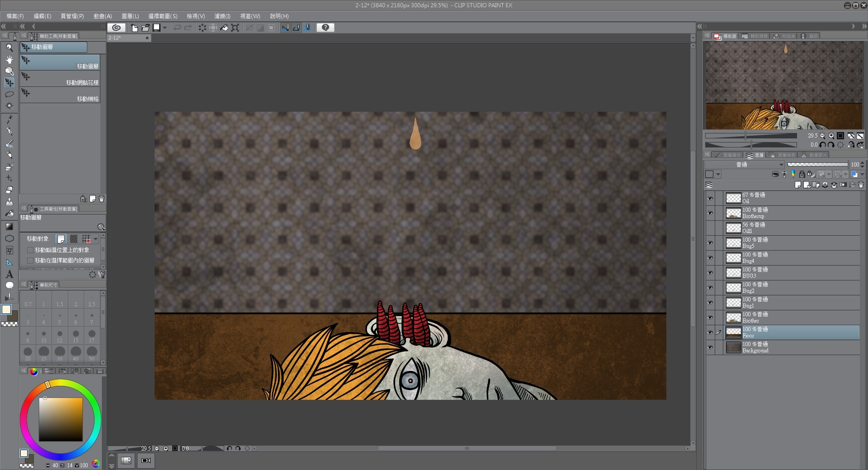Open Clip Studio launcher spiral icon

click(116, 28)
